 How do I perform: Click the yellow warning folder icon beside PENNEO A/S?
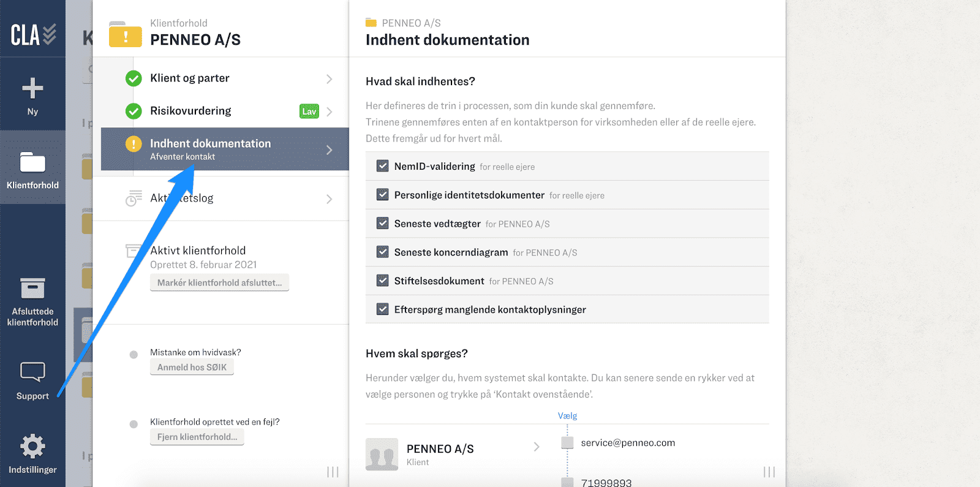pyautogui.click(x=126, y=34)
